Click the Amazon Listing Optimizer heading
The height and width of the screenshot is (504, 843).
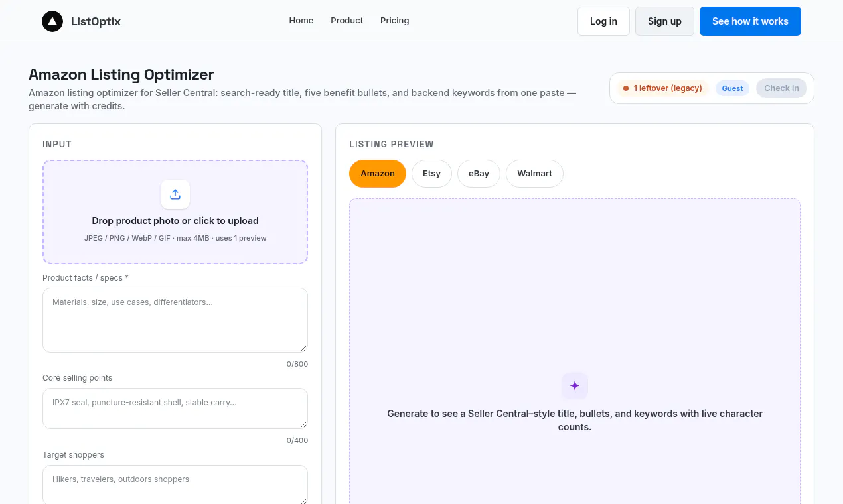tap(121, 74)
